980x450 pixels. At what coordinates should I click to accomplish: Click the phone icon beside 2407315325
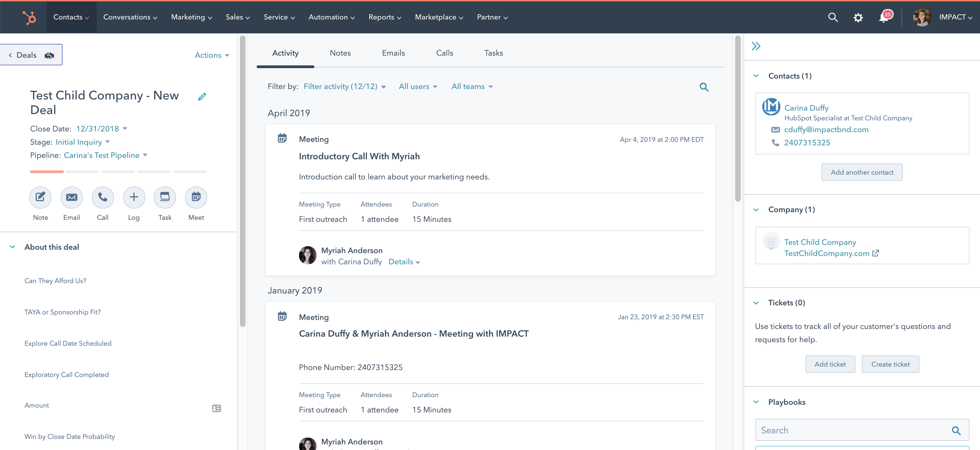coord(775,143)
